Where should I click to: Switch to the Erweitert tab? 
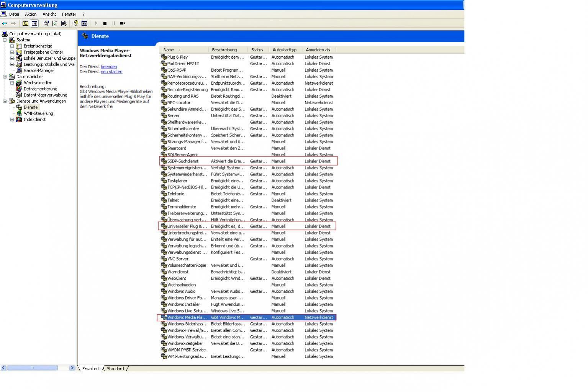(90, 369)
